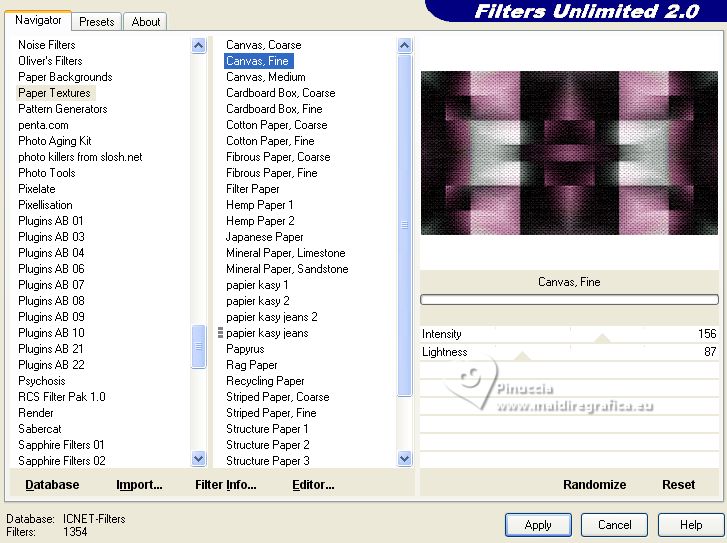Select Plugins AB 07
This screenshot has height=543, width=727.
pos(51,285)
